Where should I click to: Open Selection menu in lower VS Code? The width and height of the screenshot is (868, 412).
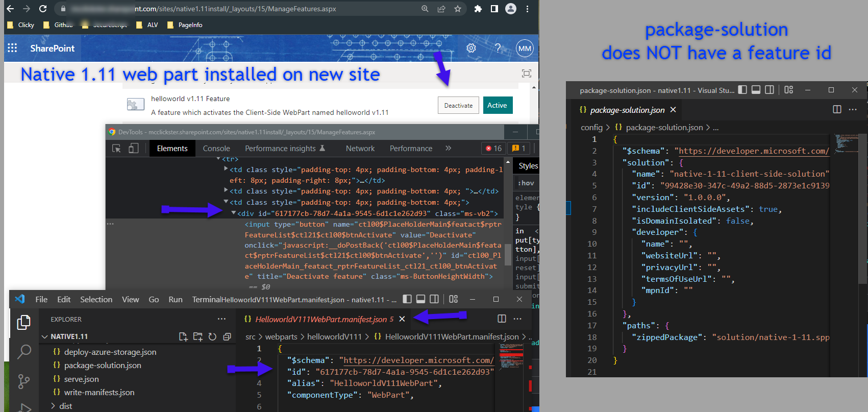pos(96,299)
